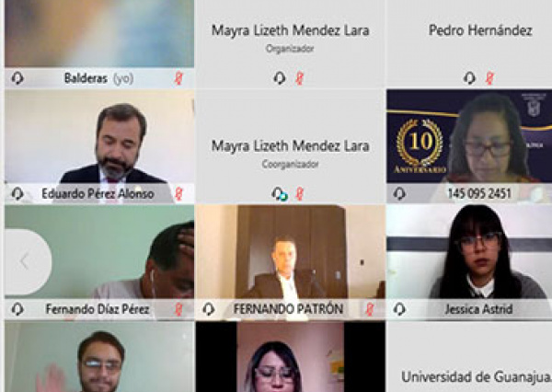This screenshot has height=392, width=552.
Task: Go to the previous page with the left chevron
Action: [x=27, y=261]
